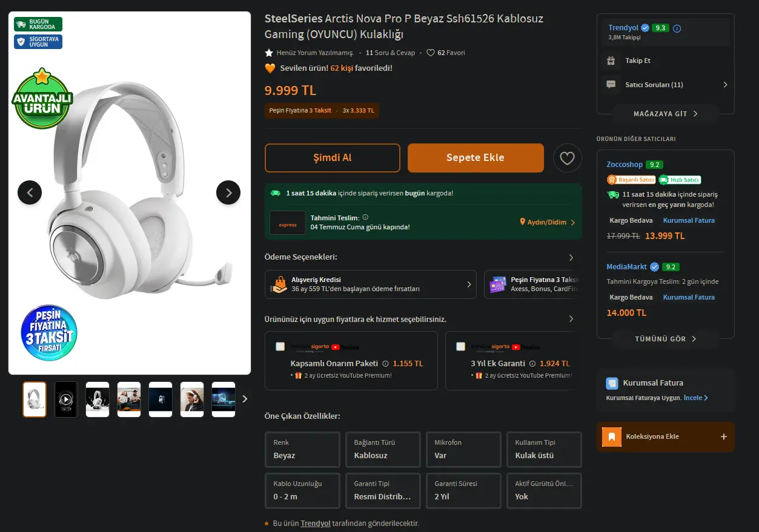Image resolution: width=759 pixels, height=532 pixels.
Task: Open the Peşin Fiyatına 3 Taksit option
Action: point(532,284)
